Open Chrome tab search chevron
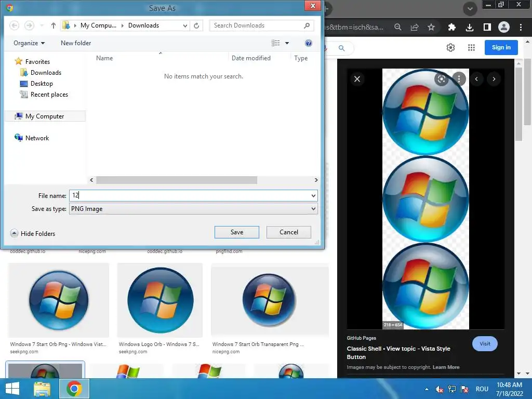Screen dimensions: 532x399 point(470,8)
